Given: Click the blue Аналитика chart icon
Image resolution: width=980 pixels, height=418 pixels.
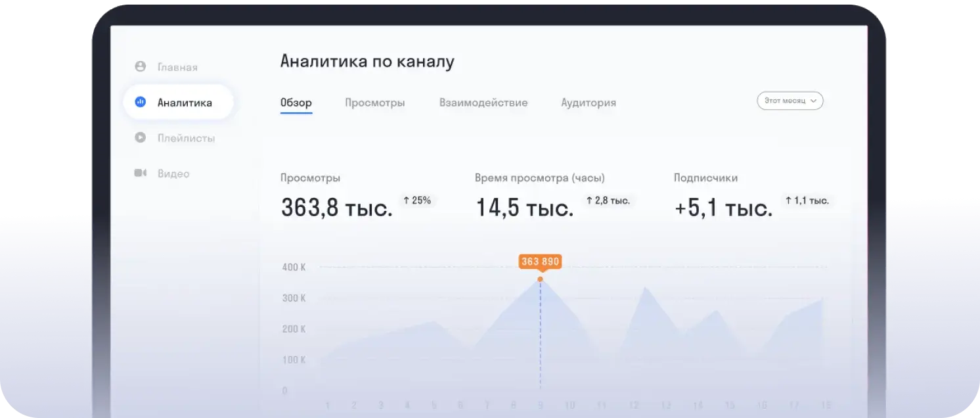Looking at the screenshot, I should tap(140, 102).
